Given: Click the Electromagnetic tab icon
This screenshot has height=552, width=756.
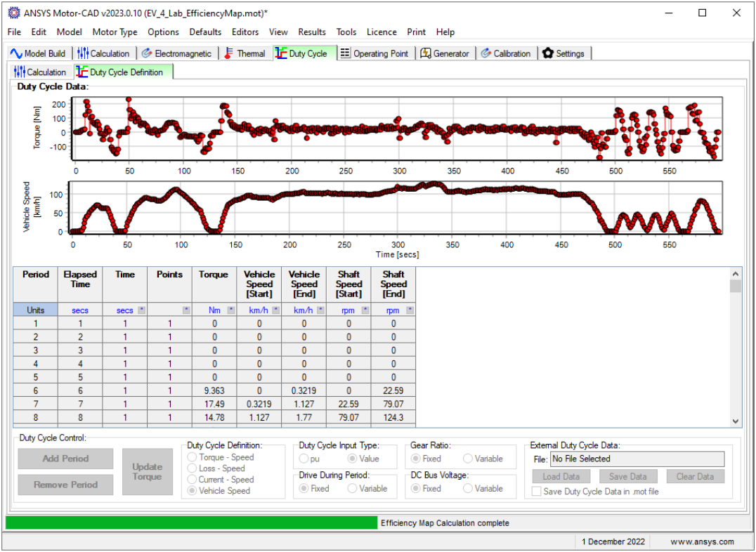Looking at the screenshot, I should (147, 53).
